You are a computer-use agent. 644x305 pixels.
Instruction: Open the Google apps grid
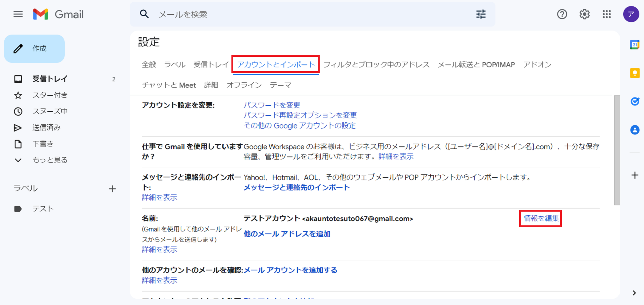[606, 14]
